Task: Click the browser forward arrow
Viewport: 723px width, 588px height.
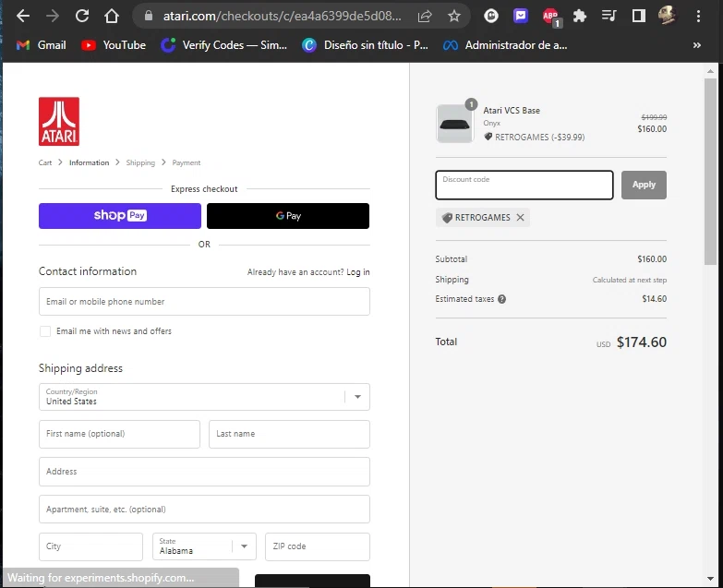Action: click(x=53, y=16)
